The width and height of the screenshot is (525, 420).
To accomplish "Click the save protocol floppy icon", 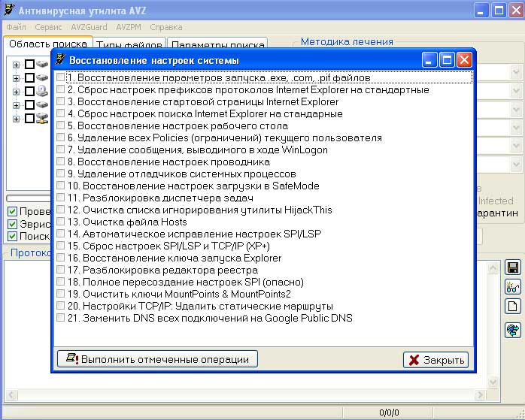I will (x=513, y=267).
